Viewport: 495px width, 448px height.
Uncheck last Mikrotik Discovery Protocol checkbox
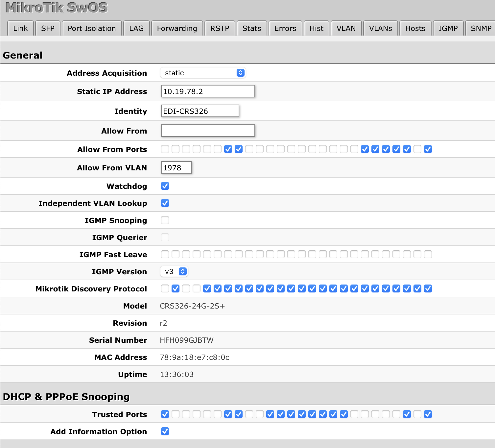click(x=428, y=288)
